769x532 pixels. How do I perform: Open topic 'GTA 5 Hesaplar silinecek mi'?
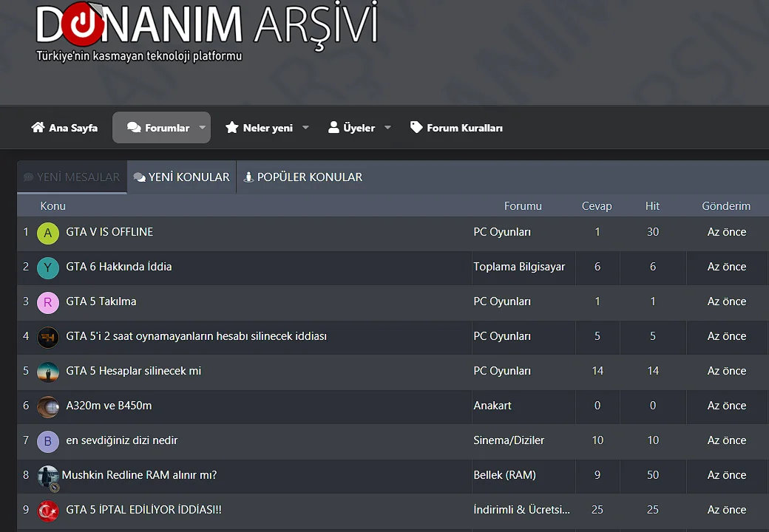pos(133,371)
